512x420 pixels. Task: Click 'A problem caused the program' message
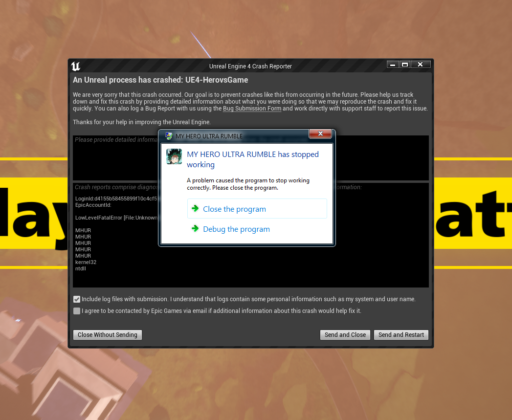248,184
